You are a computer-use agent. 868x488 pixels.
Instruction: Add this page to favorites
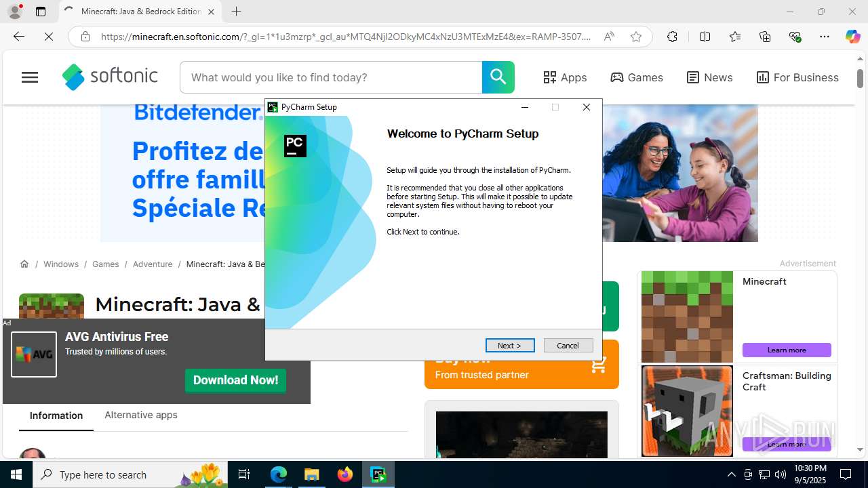[x=636, y=37]
